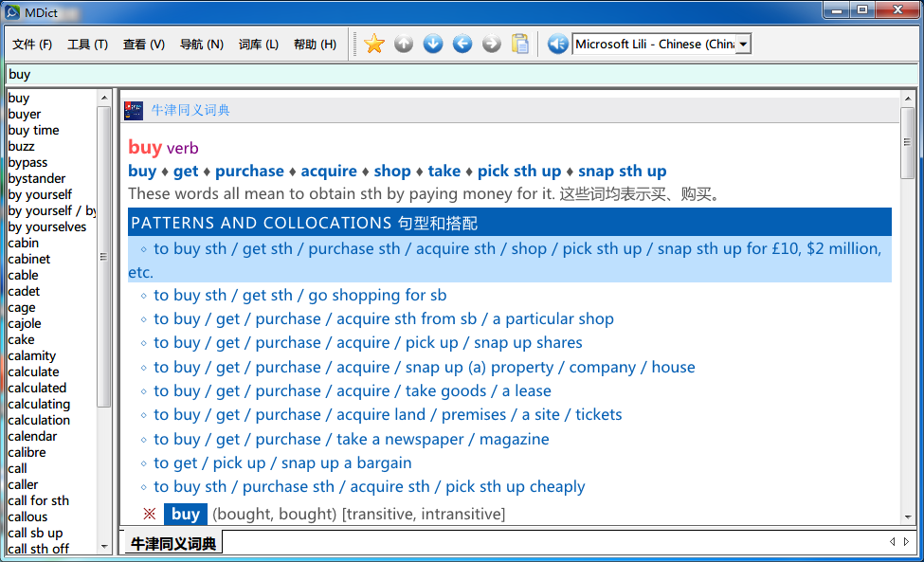Screen dimensions: 924x562
Task: Click the synonym link 'pick sth up'
Action: (519, 171)
